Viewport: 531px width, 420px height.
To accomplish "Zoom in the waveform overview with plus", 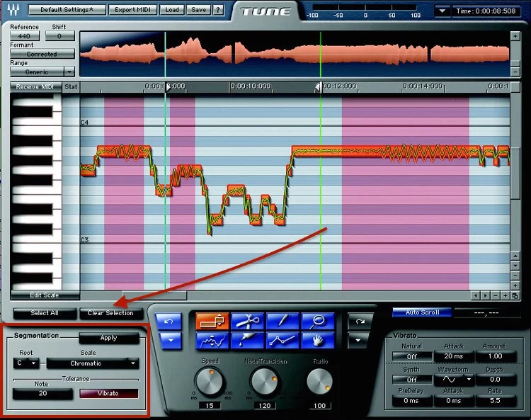I will [515, 36].
